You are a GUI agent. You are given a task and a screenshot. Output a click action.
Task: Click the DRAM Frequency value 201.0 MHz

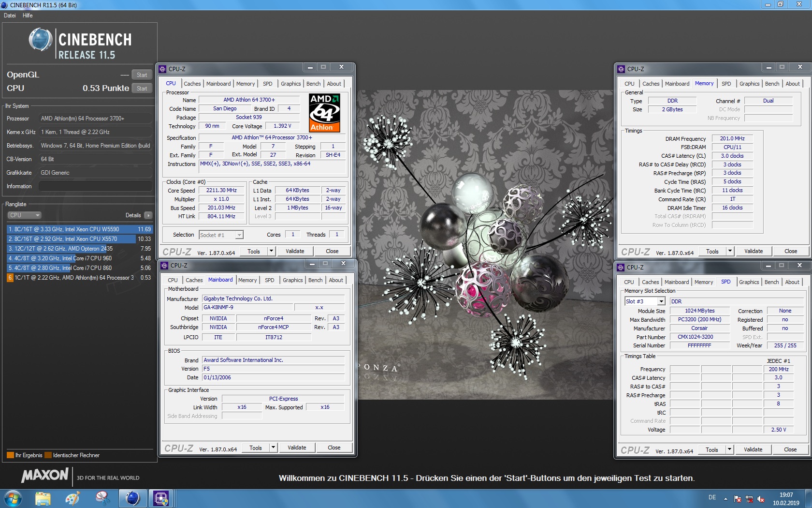(732, 138)
